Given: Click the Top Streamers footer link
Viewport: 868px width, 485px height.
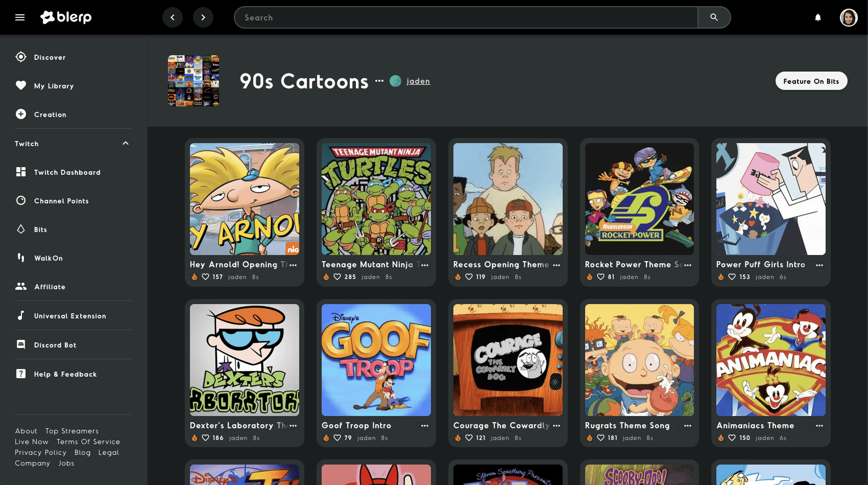Looking at the screenshot, I should pos(72,431).
